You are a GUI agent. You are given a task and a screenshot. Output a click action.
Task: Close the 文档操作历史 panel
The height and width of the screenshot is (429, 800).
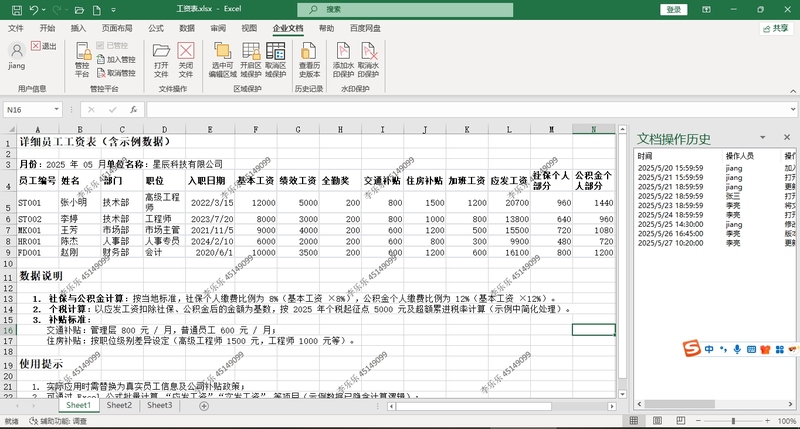[787, 138]
